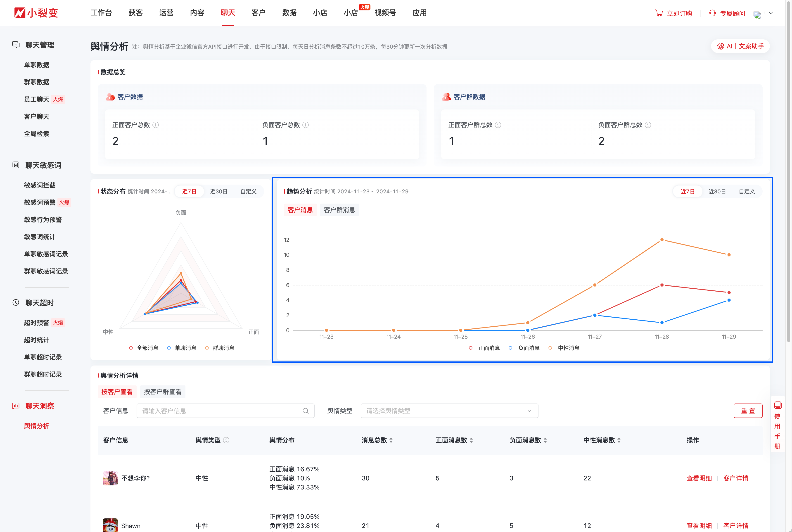Click the 客户信息 search input
Screen dimensions: 792x532
point(225,411)
